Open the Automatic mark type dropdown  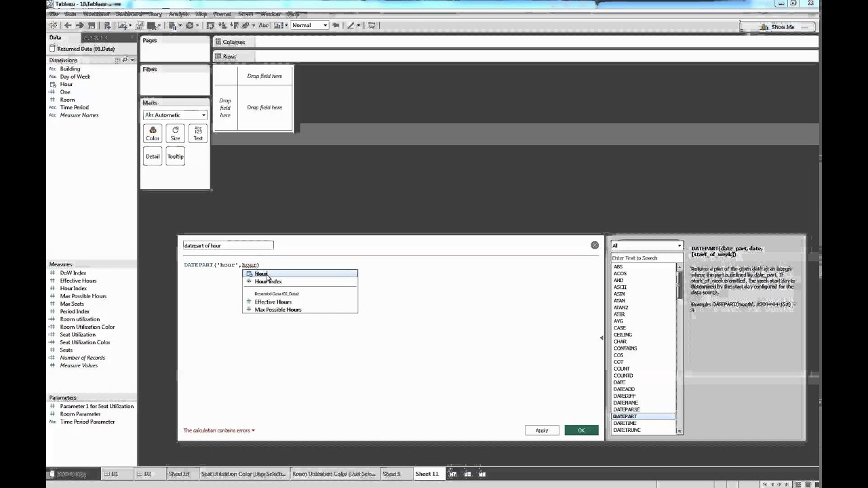[x=175, y=115]
